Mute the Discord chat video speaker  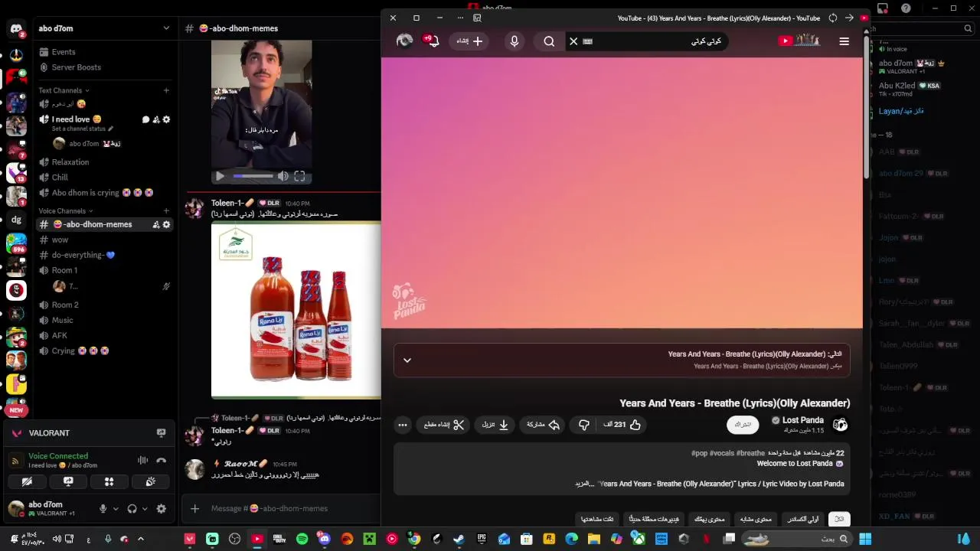click(283, 176)
